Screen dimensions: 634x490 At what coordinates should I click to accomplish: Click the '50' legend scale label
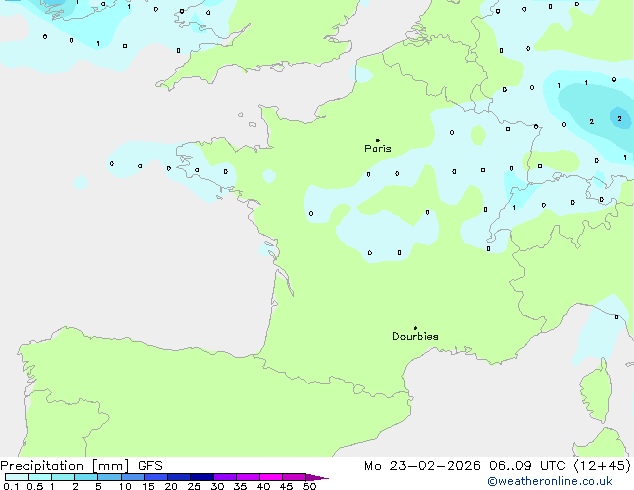point(309,486)
